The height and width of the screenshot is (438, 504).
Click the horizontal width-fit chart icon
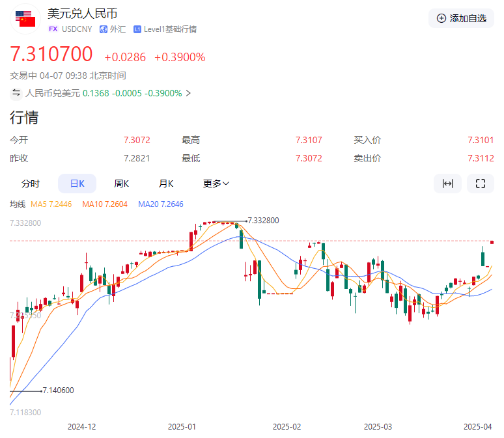click(447, 184)
